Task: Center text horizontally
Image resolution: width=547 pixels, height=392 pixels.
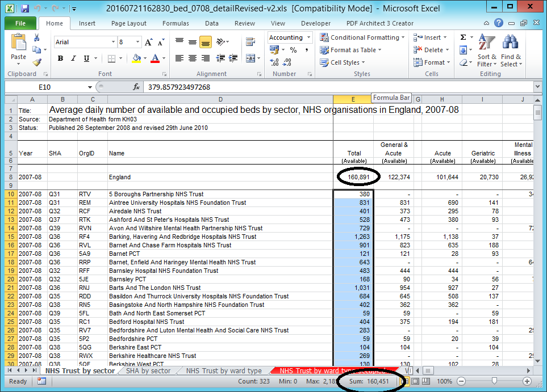Action: click(x=193, y=58)
